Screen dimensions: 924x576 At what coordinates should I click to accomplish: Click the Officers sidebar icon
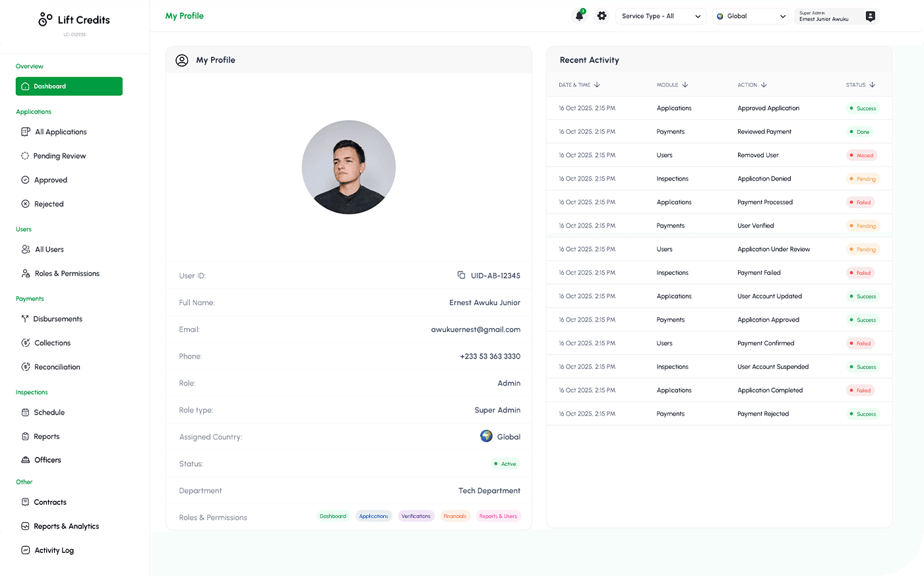(26, 460)
